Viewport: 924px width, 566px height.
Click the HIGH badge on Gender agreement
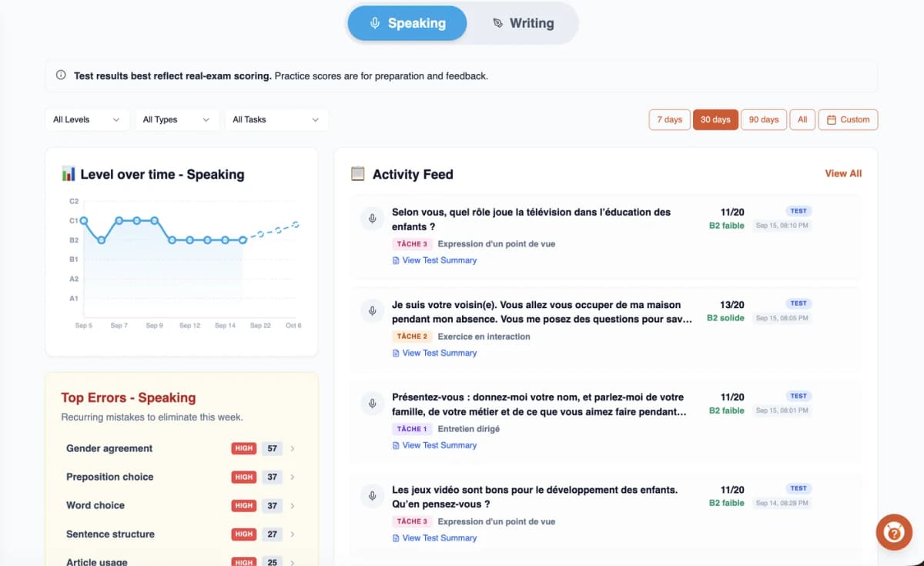click(x=244, y=448)
